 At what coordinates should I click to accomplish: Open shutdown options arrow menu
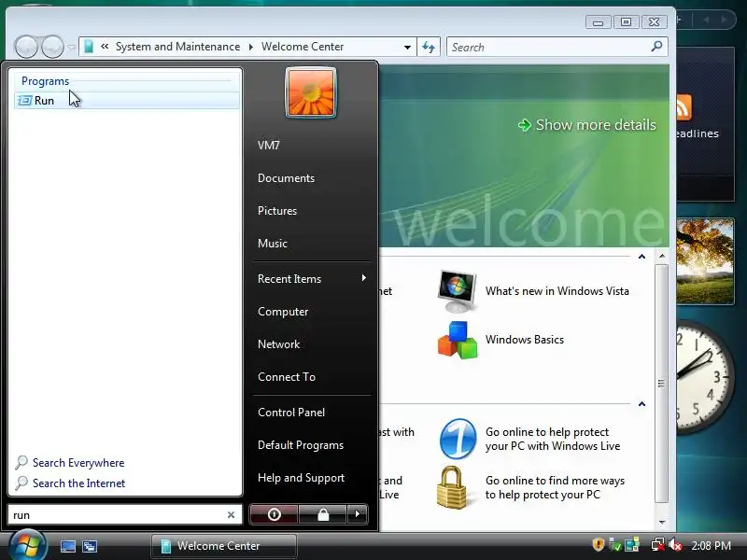(x=358, y=514)
